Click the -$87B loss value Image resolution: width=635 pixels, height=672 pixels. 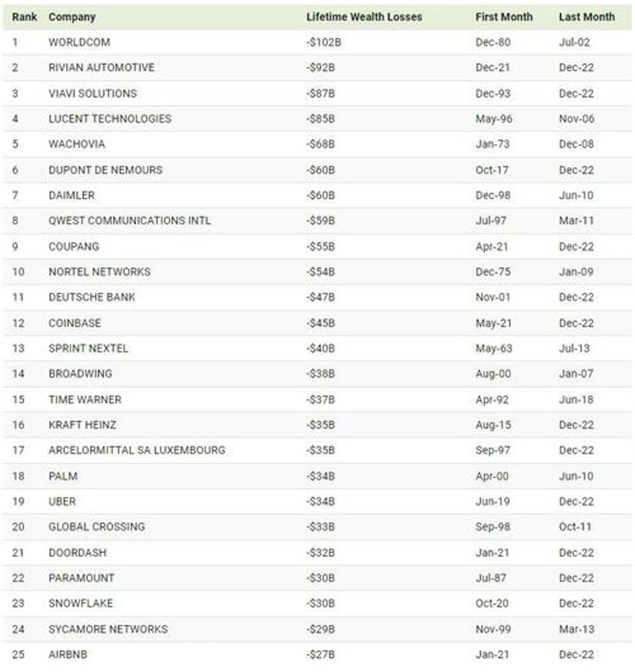320,93
